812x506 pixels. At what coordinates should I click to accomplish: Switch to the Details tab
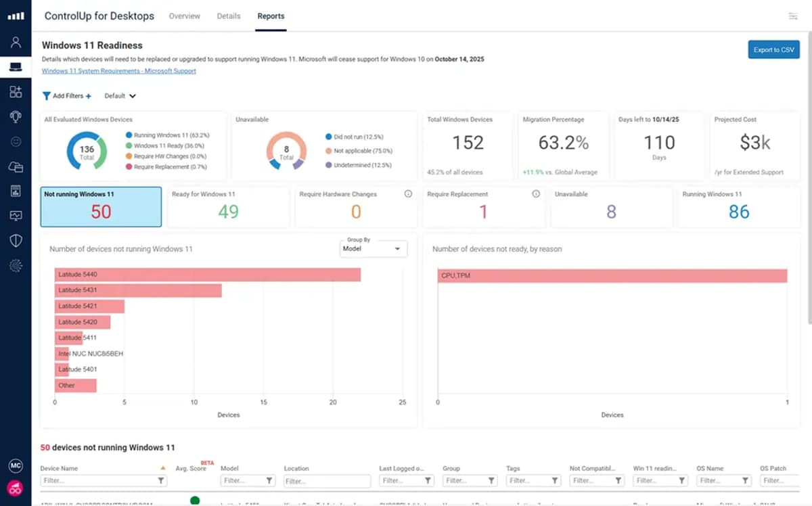(x=229, y=16)
